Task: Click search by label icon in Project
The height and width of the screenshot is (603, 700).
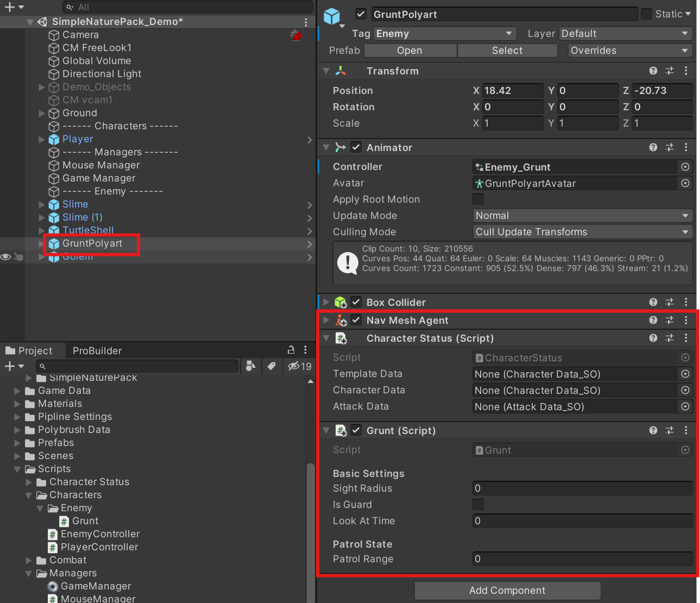Action: (x=272, y=366)
